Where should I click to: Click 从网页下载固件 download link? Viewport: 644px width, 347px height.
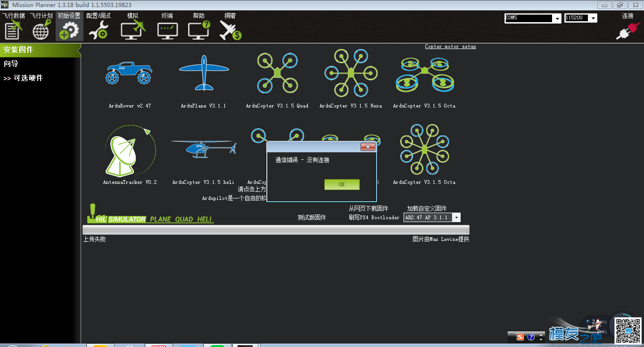368,208
